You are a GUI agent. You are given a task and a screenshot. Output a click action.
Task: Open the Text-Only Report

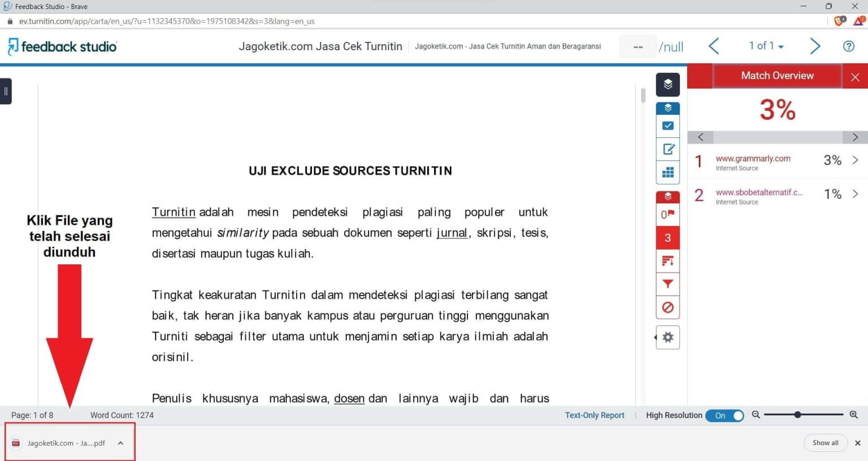coord(594,415)
